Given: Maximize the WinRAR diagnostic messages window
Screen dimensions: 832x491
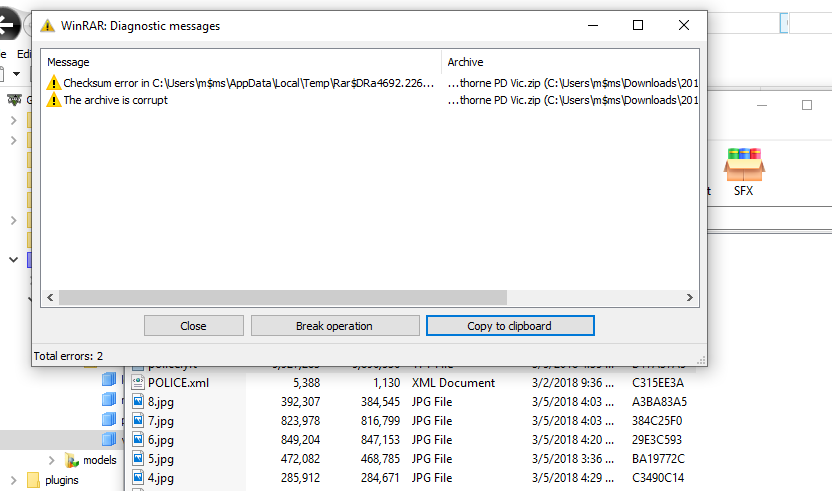Looking at the screenshot, I should pyautogui.click(x=638, y=25).
